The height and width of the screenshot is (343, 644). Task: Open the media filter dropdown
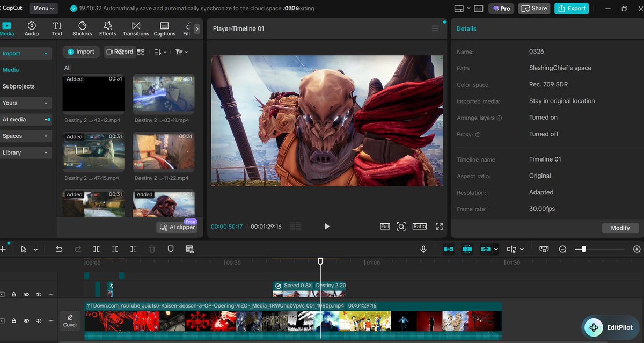pyautogui.click(x=181, y=52)
